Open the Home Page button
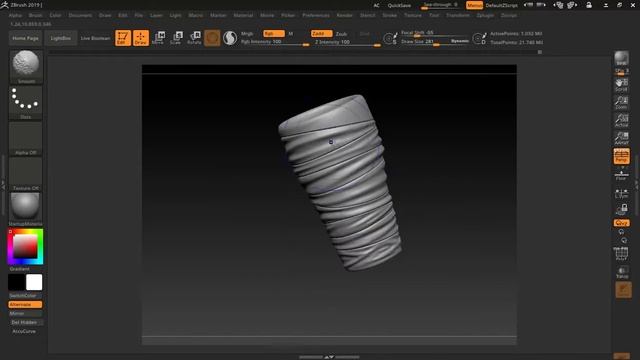The height and width of the screenshot is (360, 640). (25, 38)
